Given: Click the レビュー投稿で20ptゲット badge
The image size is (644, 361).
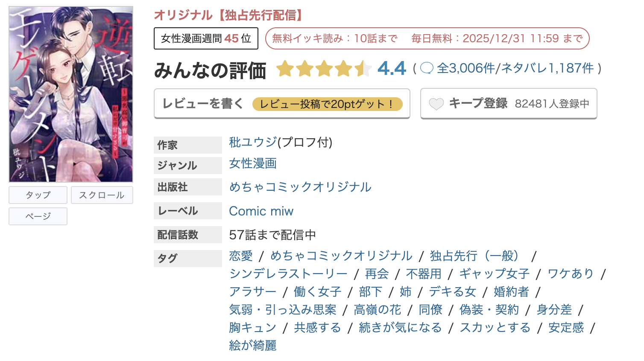Looking at the screenshot, I should click(328, 103).
